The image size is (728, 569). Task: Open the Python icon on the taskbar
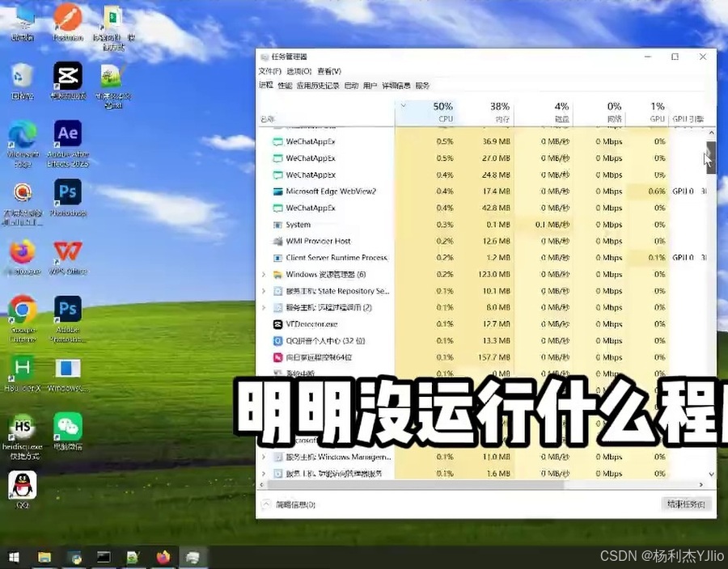pyautogui.click(x=74, y=557)
